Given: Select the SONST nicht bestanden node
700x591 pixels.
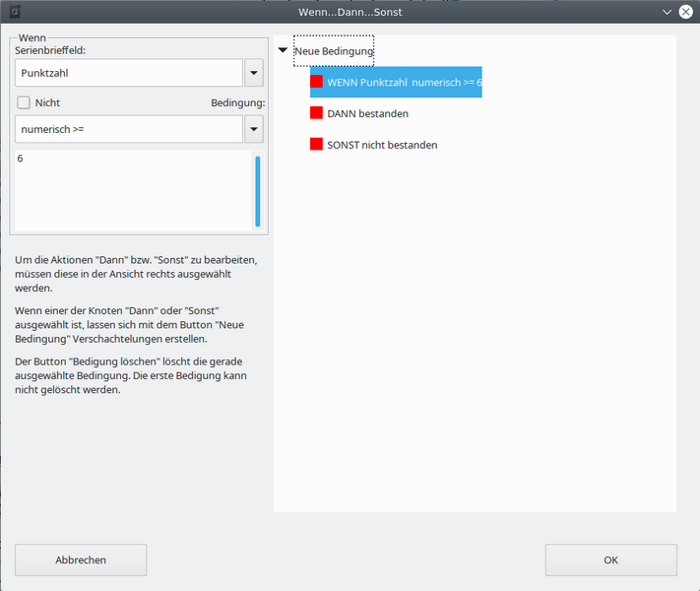Looking at the screenshot, I should (x=382, y=145).
